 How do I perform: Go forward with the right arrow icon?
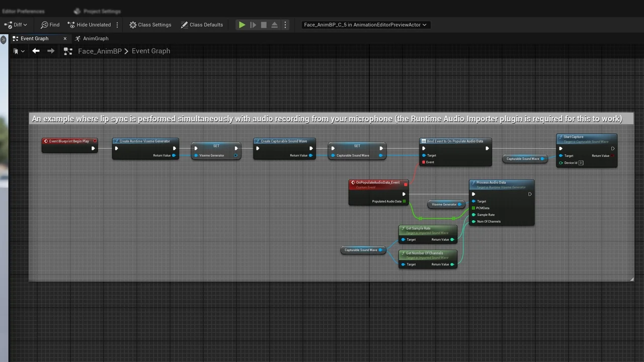51,51
